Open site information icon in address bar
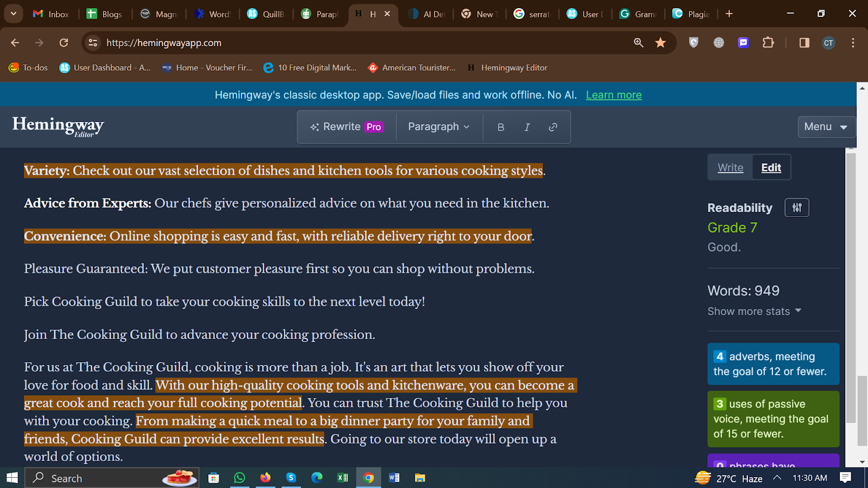 [93, 43]
